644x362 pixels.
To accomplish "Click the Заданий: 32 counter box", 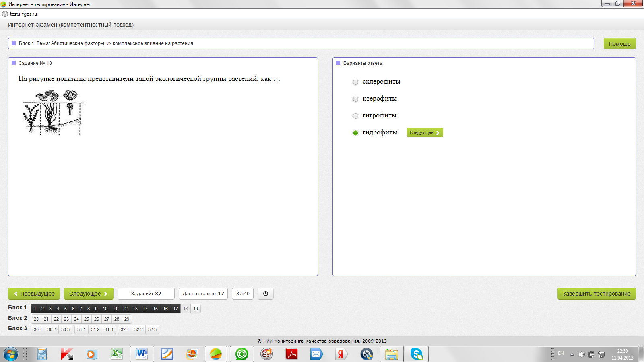I will click(x=146, y=294).
